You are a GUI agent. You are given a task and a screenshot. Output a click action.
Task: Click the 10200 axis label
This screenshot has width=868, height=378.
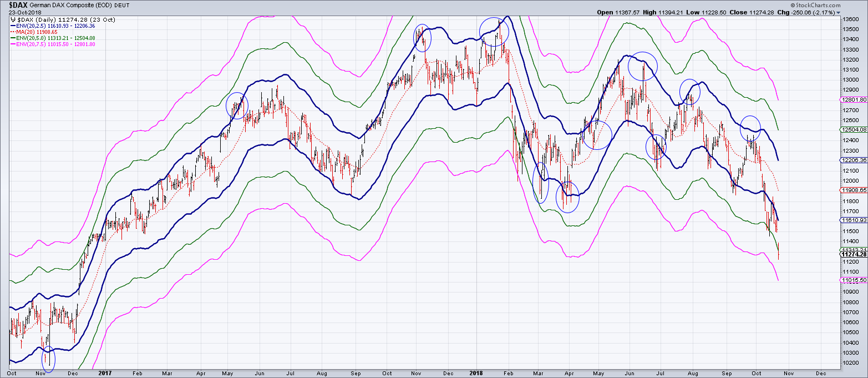851,363
